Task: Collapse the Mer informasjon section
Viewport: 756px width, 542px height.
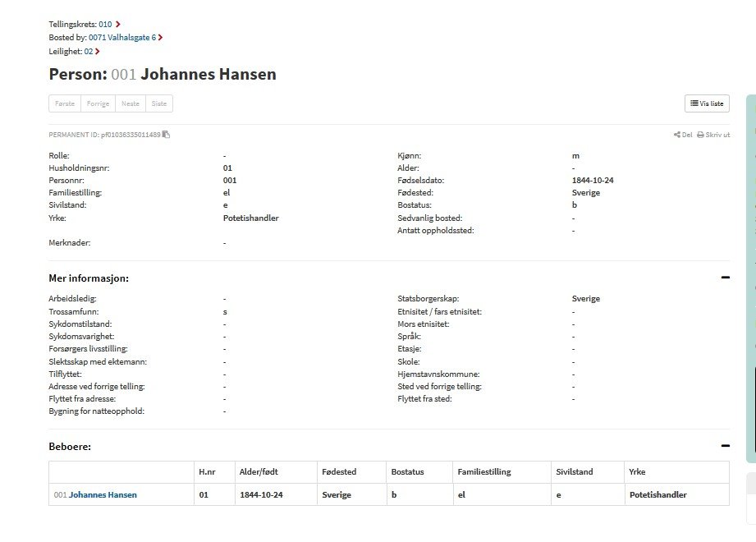Action: (725, 278)
